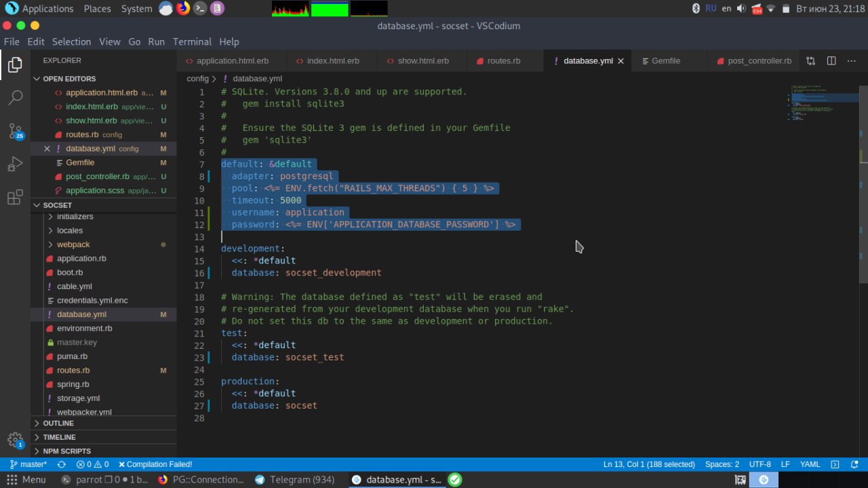This screenshot has height=488, width=868.
Task: Click Open Changes icon in editor toolbar
Action: point(811,60)
